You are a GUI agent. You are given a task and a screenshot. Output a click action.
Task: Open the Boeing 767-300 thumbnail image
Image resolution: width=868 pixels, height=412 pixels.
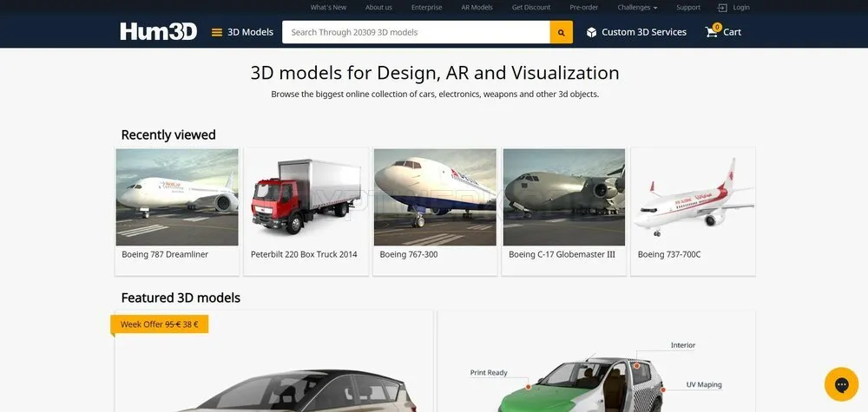435,197
